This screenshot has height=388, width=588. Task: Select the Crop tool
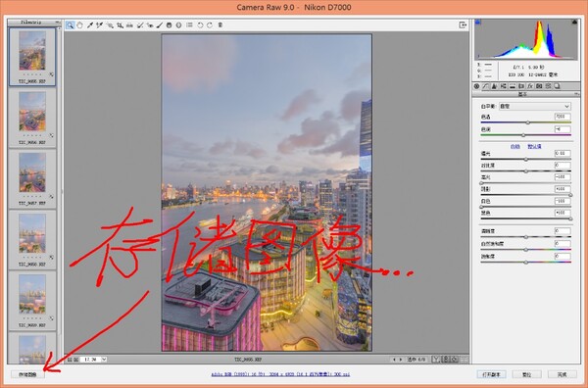point(120,25)
